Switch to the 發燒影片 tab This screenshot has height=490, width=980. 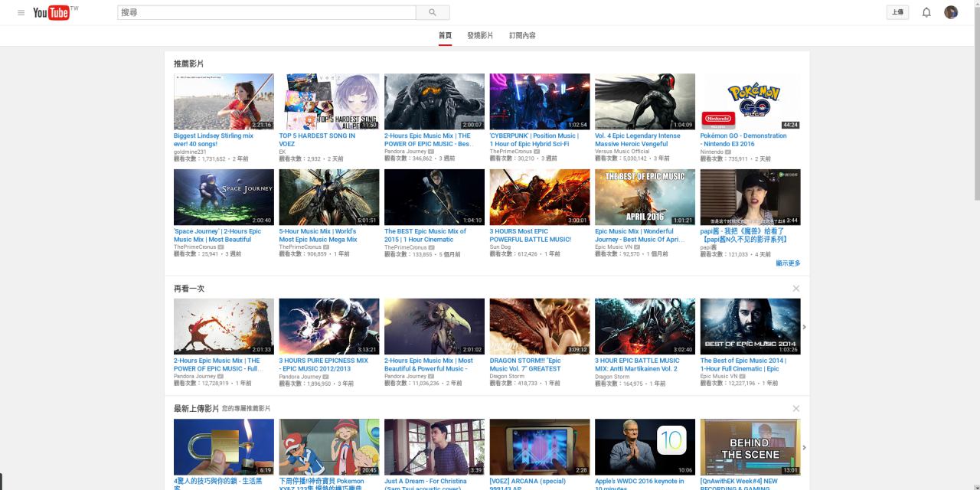[480, 36]
